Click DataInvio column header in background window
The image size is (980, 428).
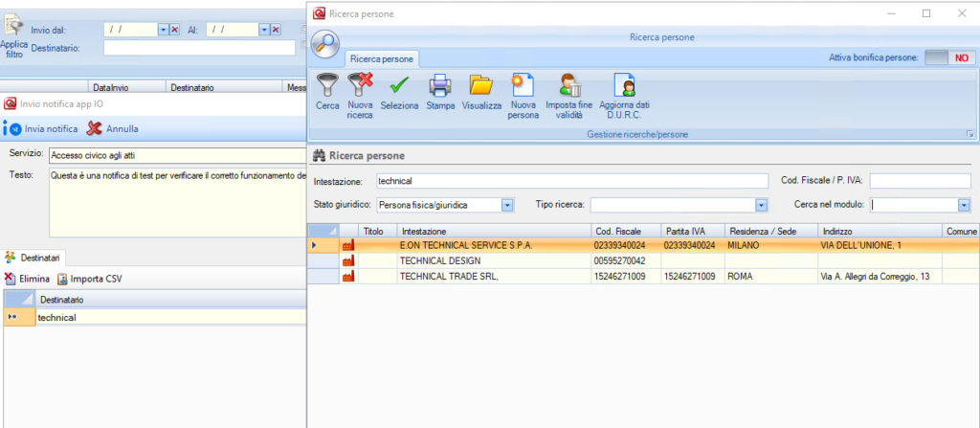[128, 87]
